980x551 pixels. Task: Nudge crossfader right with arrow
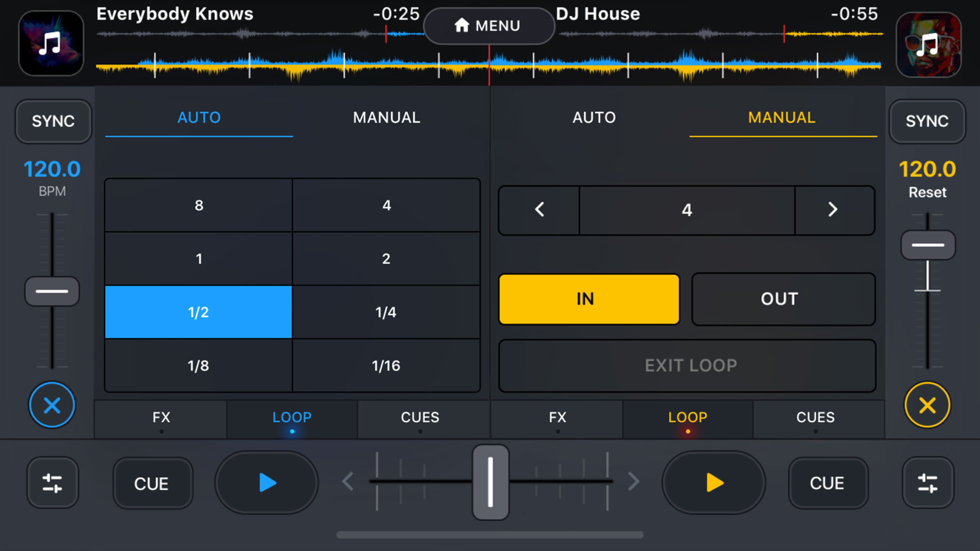(x=634, y=482)
